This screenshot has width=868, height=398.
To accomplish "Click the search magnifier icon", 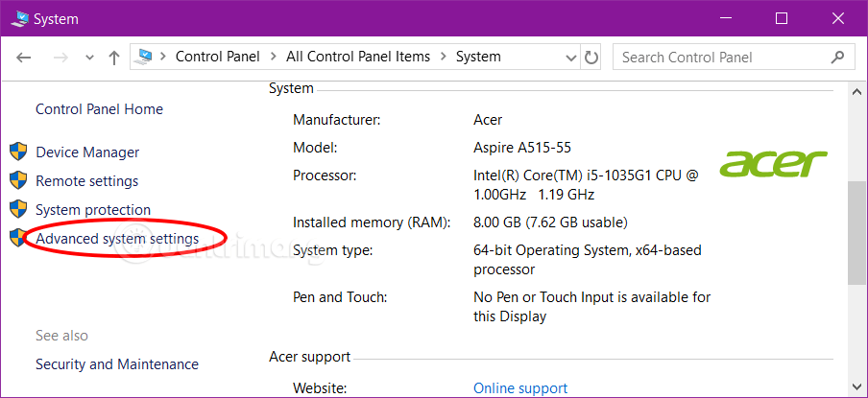I will coord(837,57).
